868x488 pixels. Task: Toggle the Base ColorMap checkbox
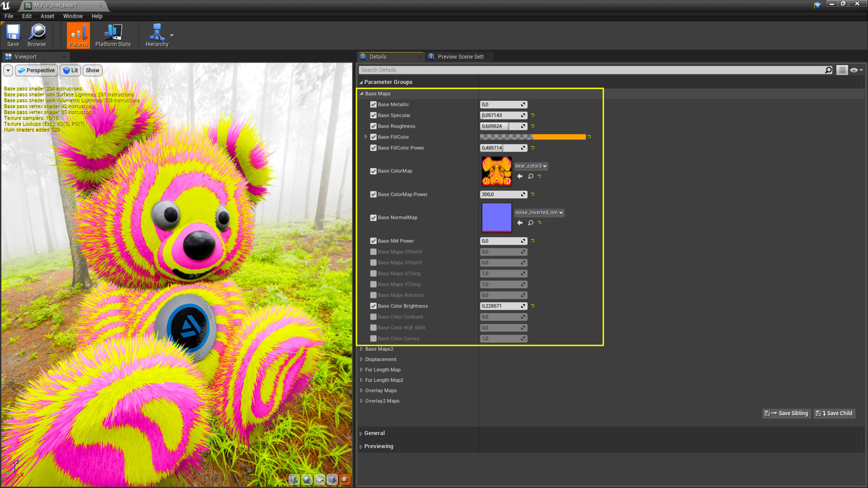[x=373, y=171]
